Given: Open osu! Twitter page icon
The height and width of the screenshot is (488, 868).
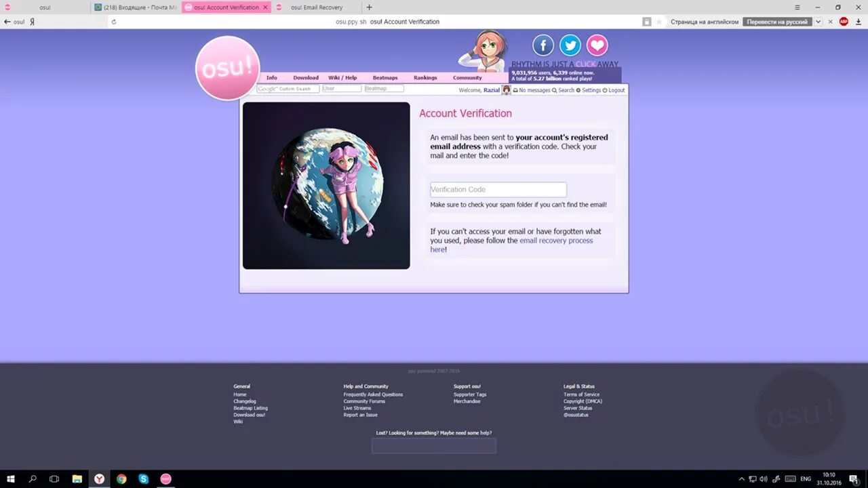Looking at the screenshot, I should click(570, 45).
